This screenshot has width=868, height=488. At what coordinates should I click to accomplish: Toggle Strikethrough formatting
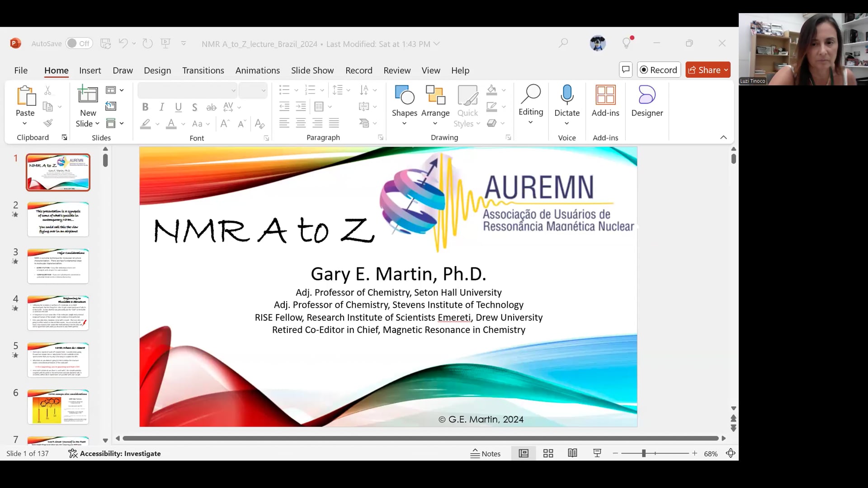coord(212,107)
